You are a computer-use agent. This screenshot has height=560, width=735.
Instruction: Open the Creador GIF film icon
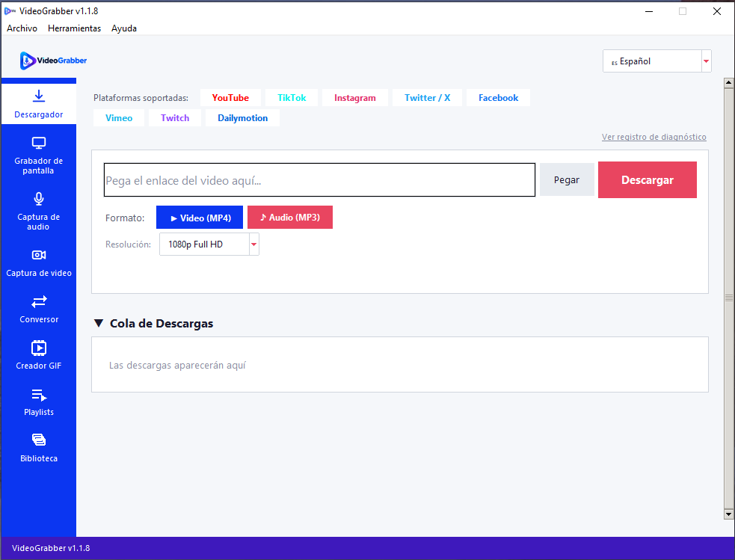pyautogui.click(x=39, y=348)
